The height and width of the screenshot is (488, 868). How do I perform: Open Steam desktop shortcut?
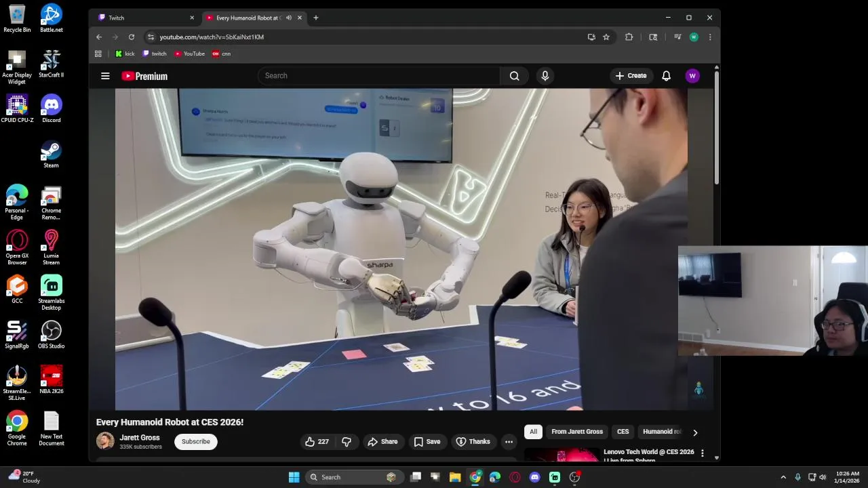pos(51,155)
